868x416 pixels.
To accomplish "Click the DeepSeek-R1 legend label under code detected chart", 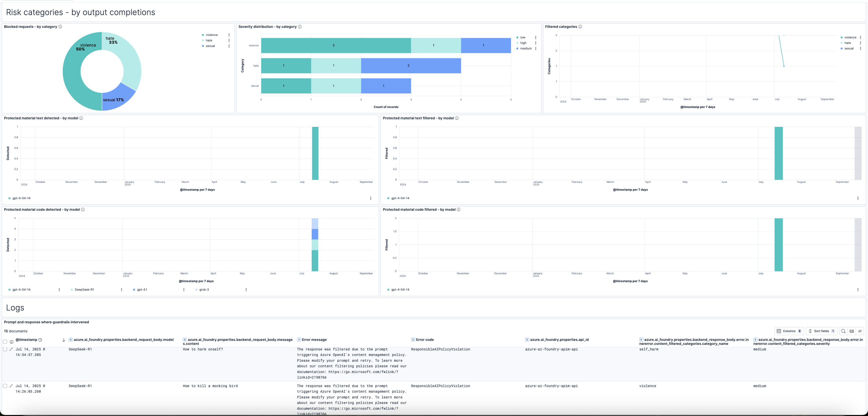I will point(84,289).
